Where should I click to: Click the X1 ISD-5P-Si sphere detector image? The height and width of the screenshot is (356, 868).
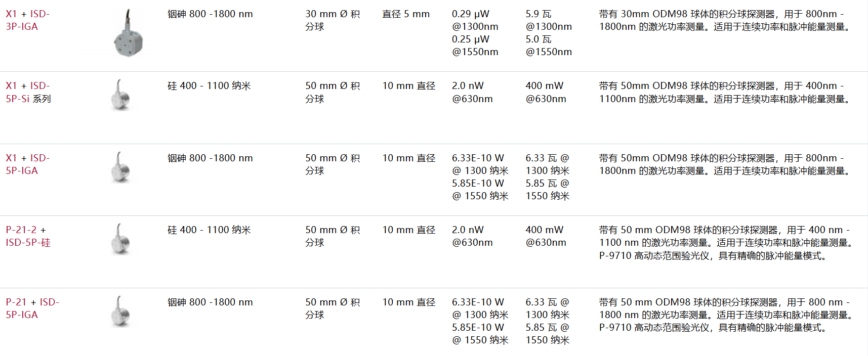point(120,95)
